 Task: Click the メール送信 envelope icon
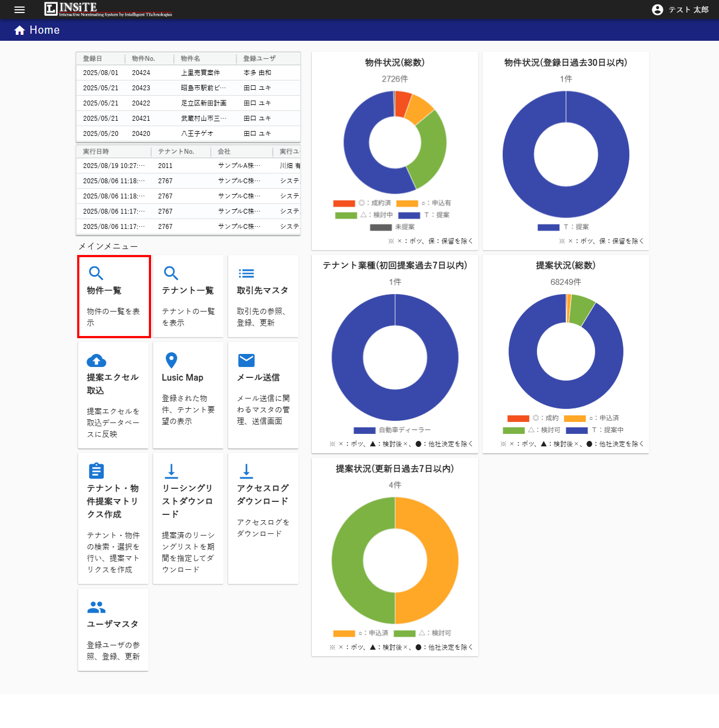pyautogui.click(x=246, y=360)
